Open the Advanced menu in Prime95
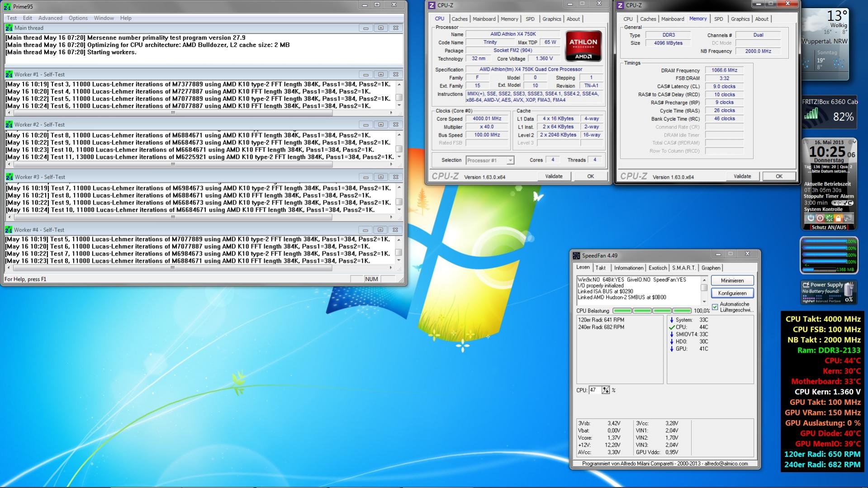This screenshot has height=488, width=868. [x=50, y=18]
